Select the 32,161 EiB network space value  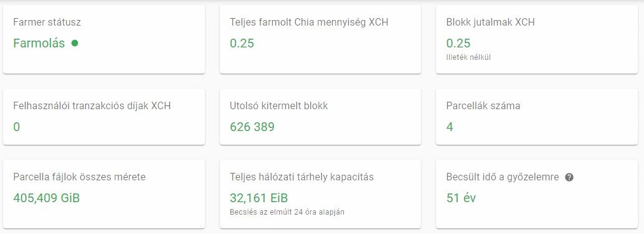(x=258, y=198)
